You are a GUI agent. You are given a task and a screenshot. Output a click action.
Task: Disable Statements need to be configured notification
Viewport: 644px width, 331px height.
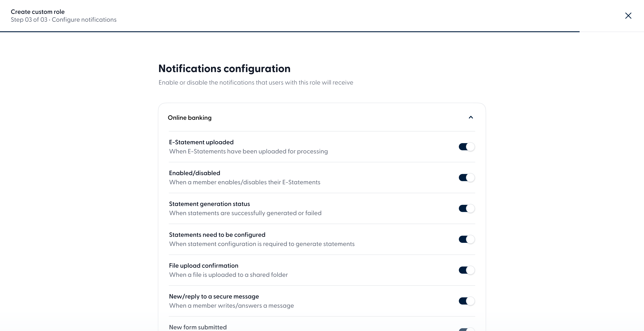[x=467, y=239]
